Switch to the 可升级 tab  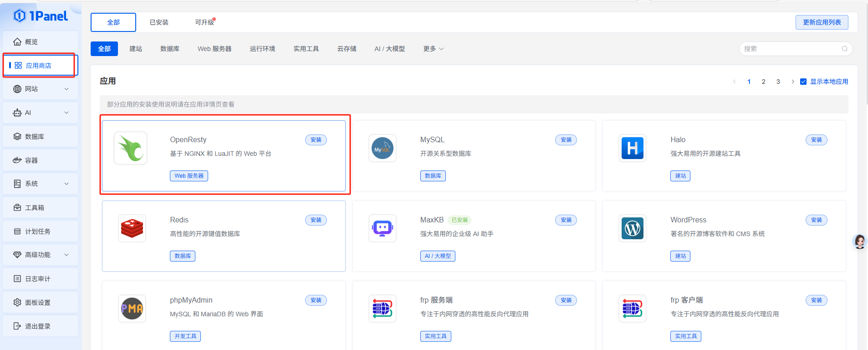pyautogui.click(x=204, y=22)
